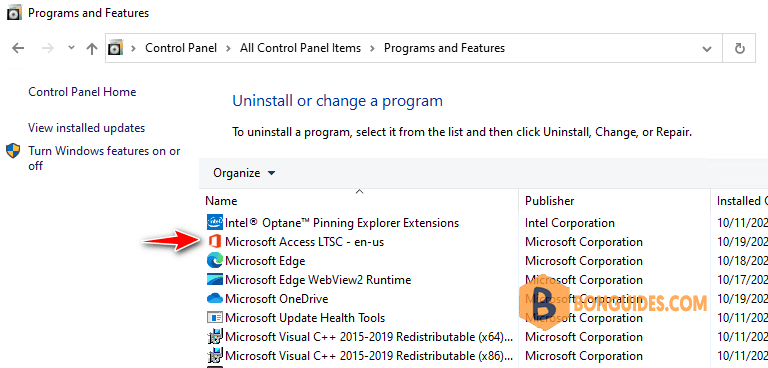Select the Microsoft Access LTSC office icon
Viewport: 768px width, 368px height.
click(214, 242)
